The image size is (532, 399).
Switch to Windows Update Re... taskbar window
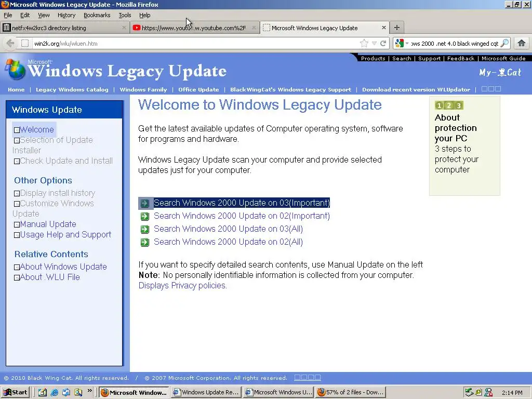pyautogui.click(x=206, y=392)
